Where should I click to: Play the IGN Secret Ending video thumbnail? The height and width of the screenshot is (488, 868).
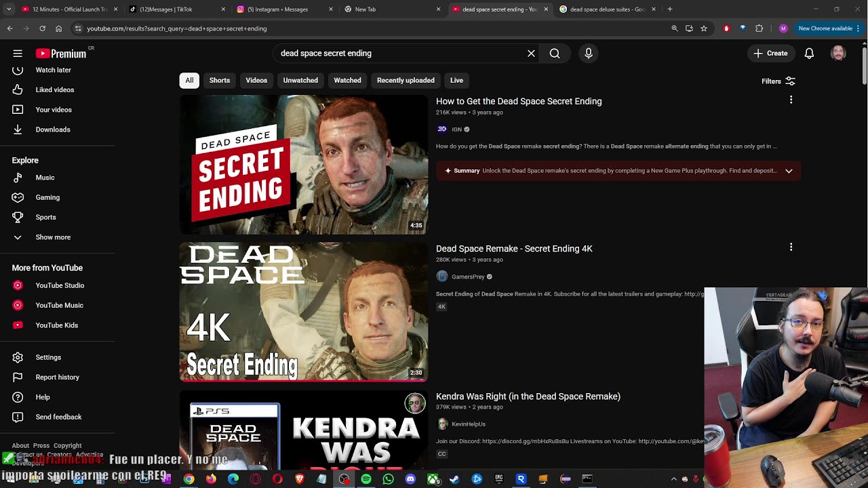304,165
